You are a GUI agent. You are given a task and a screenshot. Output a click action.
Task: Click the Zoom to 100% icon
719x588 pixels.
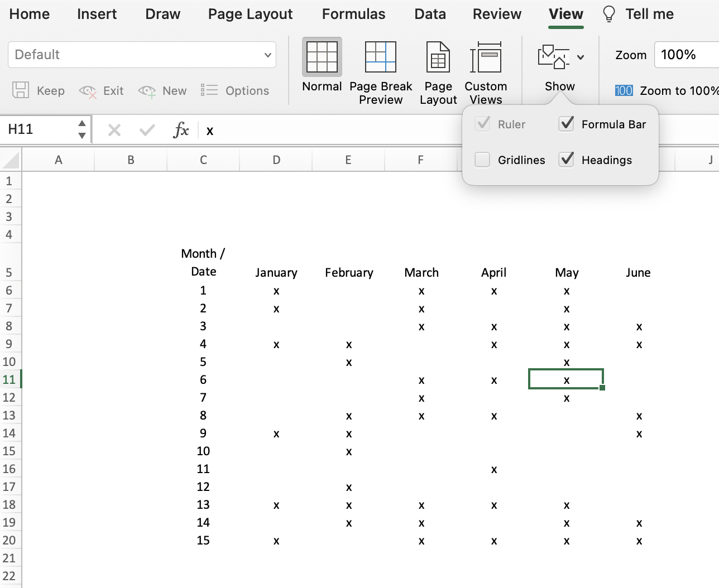624,90
